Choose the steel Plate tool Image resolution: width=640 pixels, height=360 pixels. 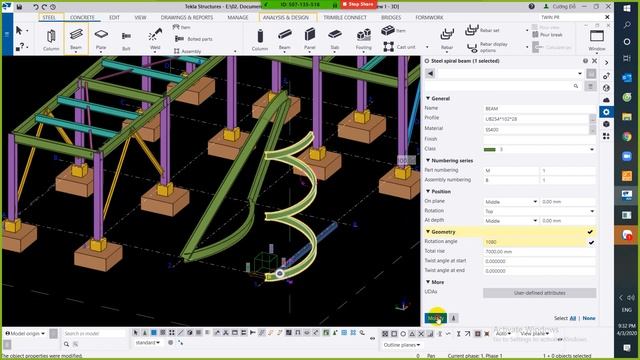pos(101,39)
